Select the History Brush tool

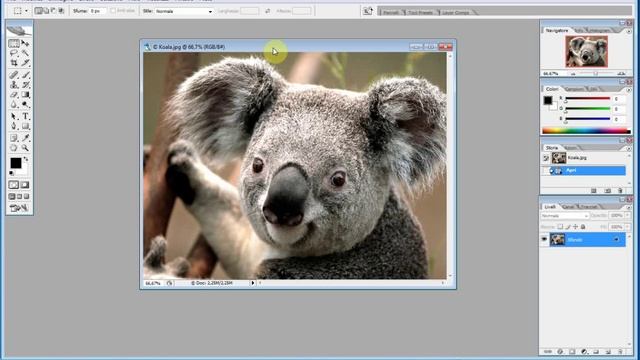click(x=25, y=85)
